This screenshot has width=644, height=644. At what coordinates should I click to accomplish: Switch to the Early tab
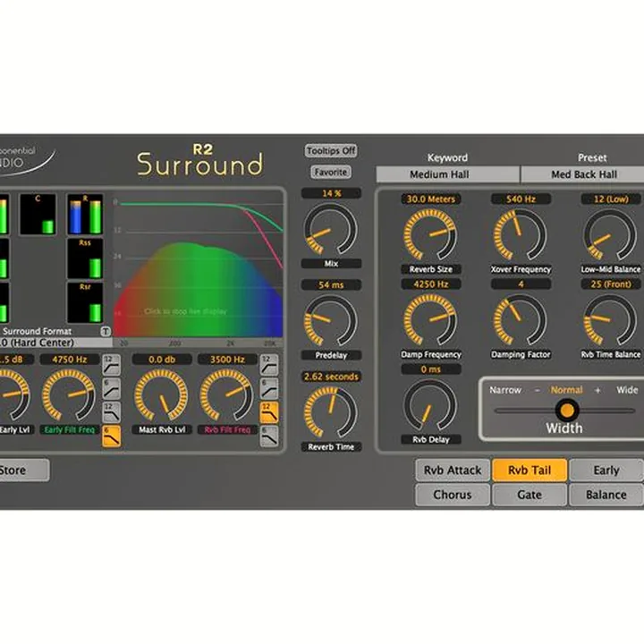606,470
